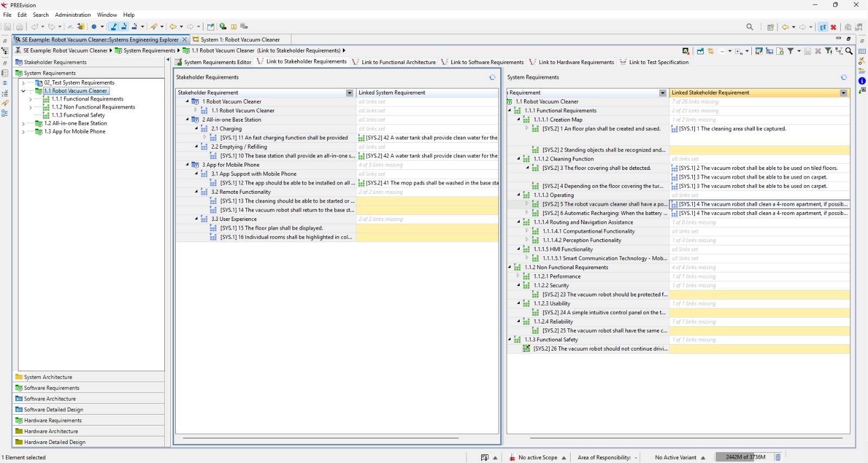Click the global Search magnifier in top toolbar
The height and width of the screenshot is (463, 868).
pyautogui.click(x=750, y=27)
